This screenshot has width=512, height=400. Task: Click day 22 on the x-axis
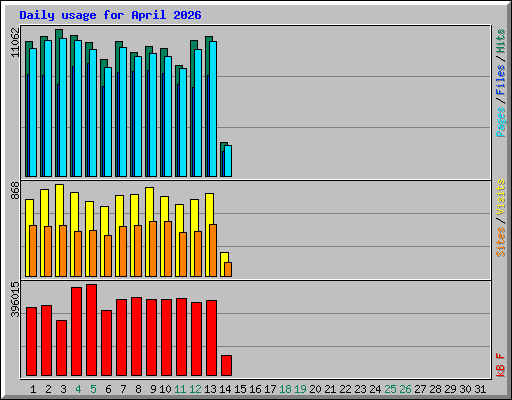point(345,389)
